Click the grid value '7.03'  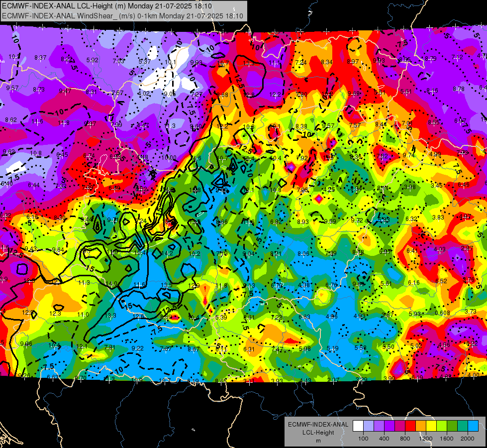click(x=118, y=61)
